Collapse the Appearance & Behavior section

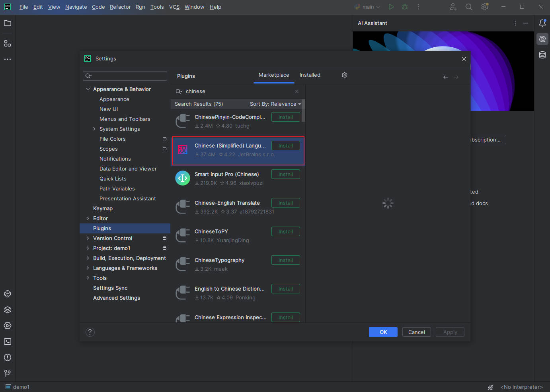point(88,89)
